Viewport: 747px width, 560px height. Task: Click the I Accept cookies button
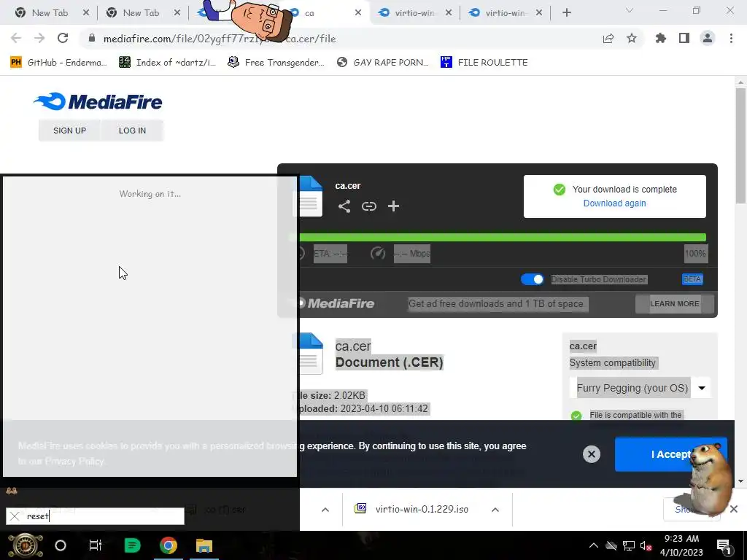[x=670, y=454]
